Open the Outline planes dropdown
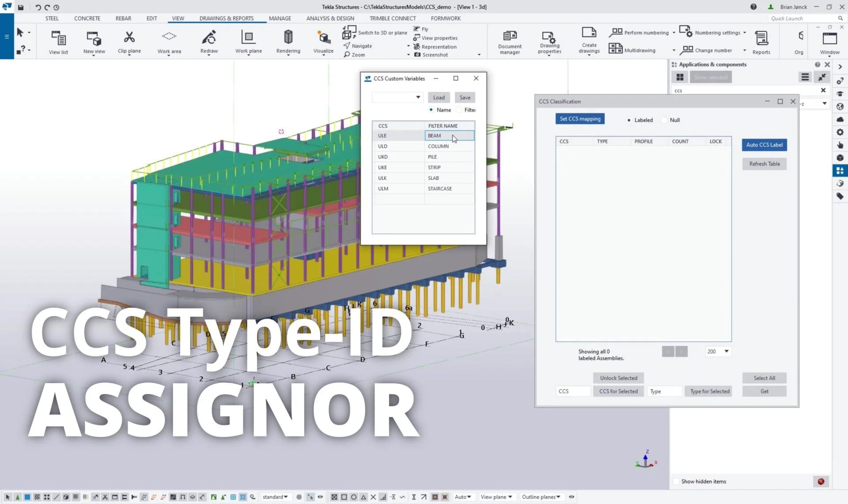The image size is (848, 504). click(x=541, y=497)
